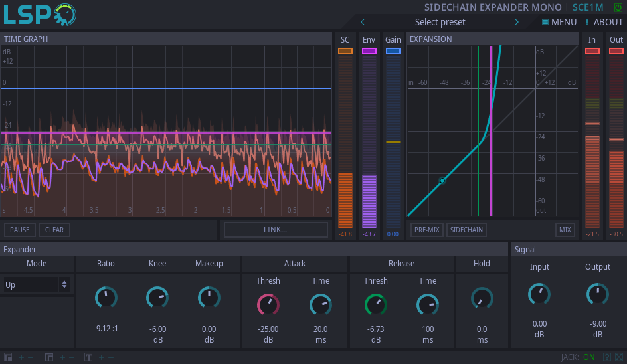This screenshot has height=364, width=627.
Task: Click plus beside the outlined-window scaling icon
Action: point(62,357)
